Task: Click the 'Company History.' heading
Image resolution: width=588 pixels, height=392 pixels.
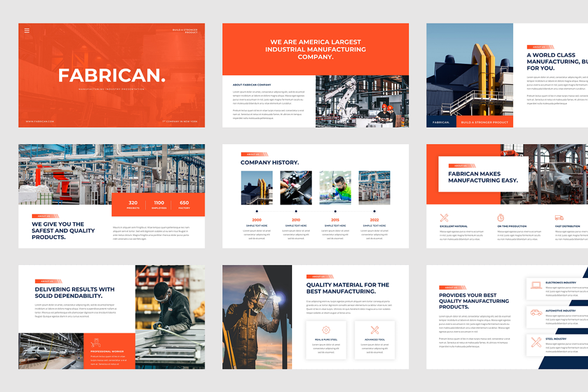Action: pos(269,162)
